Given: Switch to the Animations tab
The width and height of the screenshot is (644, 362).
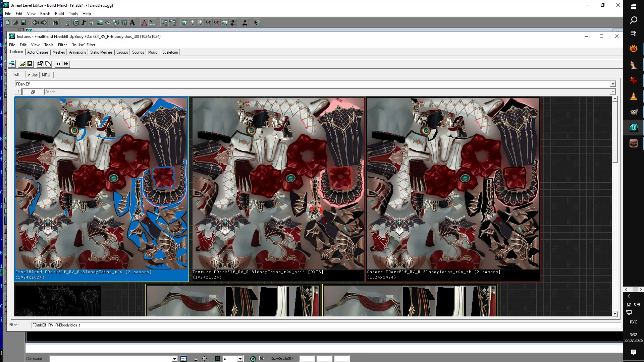Looking at the screenshot, I should click(x=77, y=52).
